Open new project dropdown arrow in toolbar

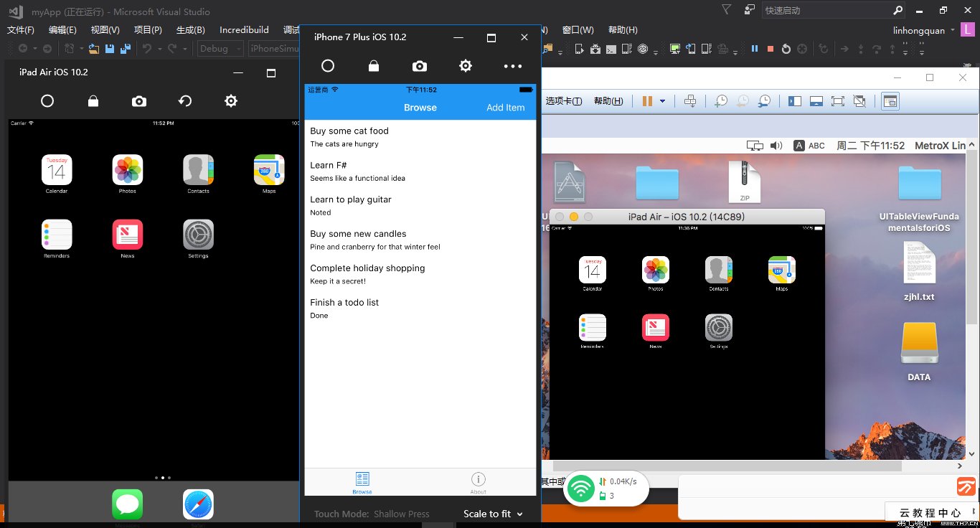[82, 49]
